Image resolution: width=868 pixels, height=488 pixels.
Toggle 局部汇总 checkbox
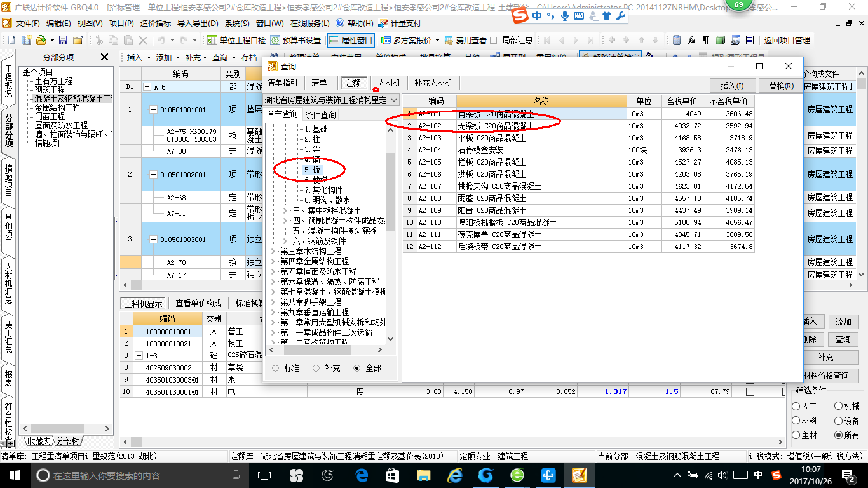494,40
